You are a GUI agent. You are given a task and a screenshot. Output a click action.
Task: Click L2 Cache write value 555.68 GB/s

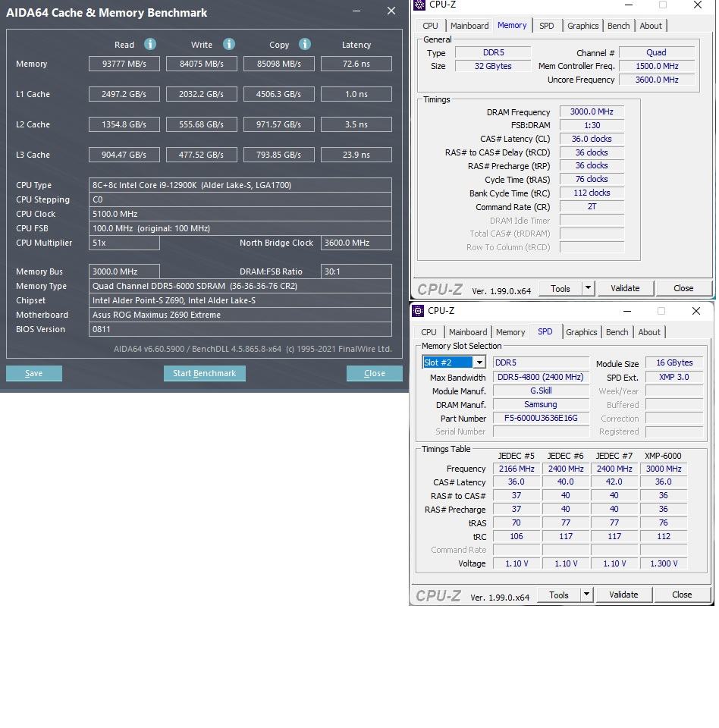pos(202,124)
